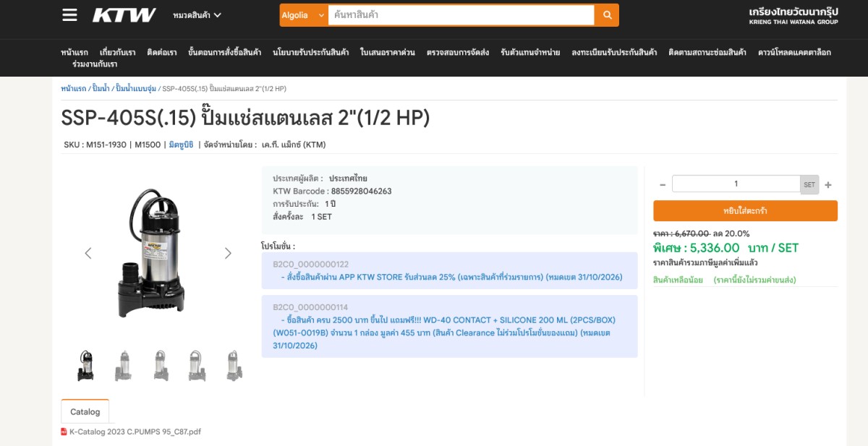Click the main pump product image
The width and height of the screenshot is (868, 446).
(x=150, y=253)
